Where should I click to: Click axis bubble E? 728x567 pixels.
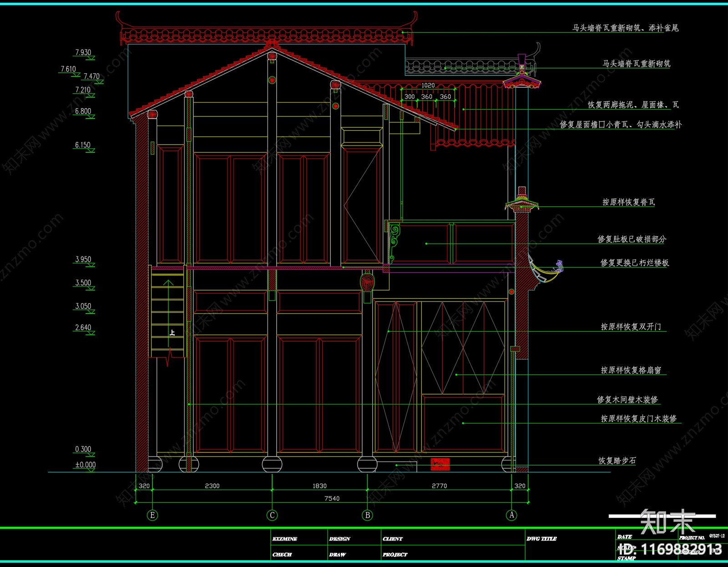152,515
